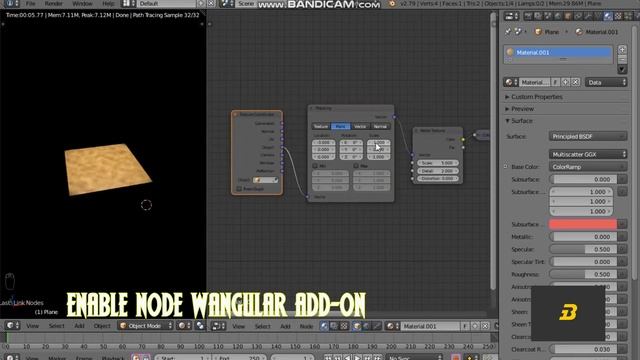Screen dimensions: 640x360
Task: Unlink material with X icon in properties
Action: (576, 82)
